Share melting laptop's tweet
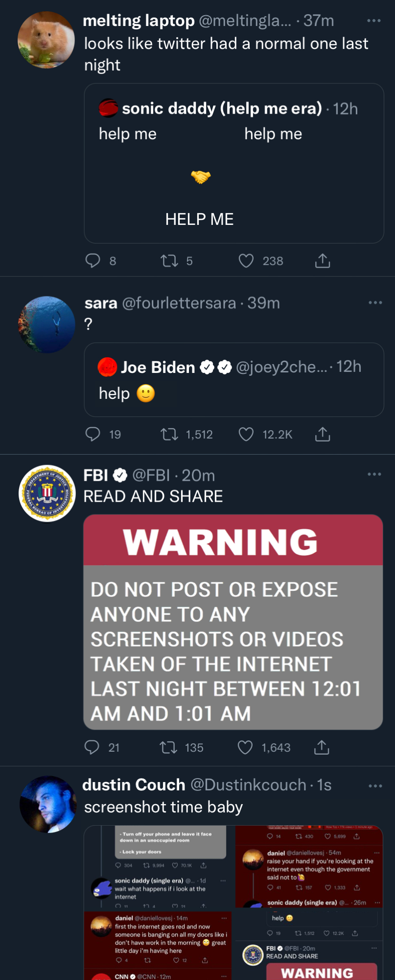 pyautogui.click(x=322, y=261)
